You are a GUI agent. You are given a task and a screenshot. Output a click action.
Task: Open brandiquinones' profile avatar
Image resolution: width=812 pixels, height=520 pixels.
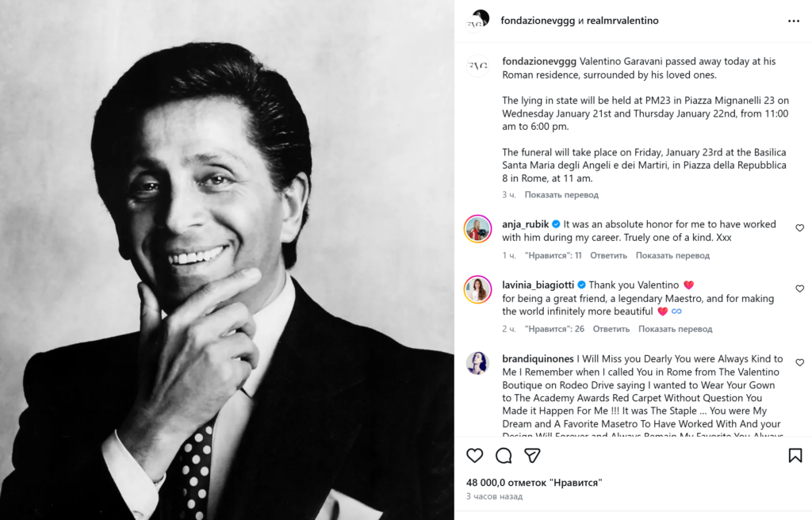pos(477,363)
